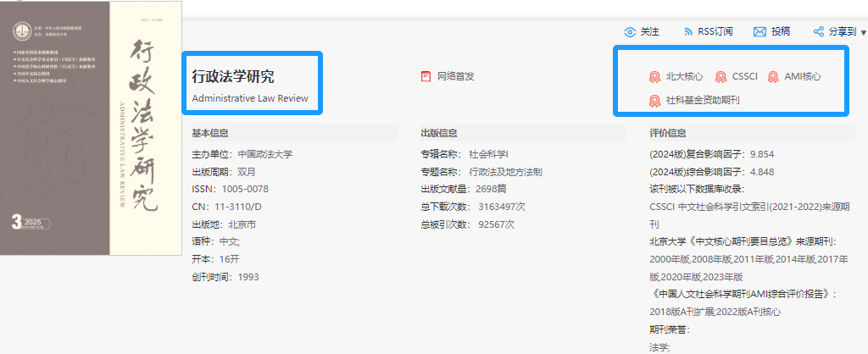Screen dimensions: 868x354
Task: Click the journal cover thumbnail
Action: point(91,129)
